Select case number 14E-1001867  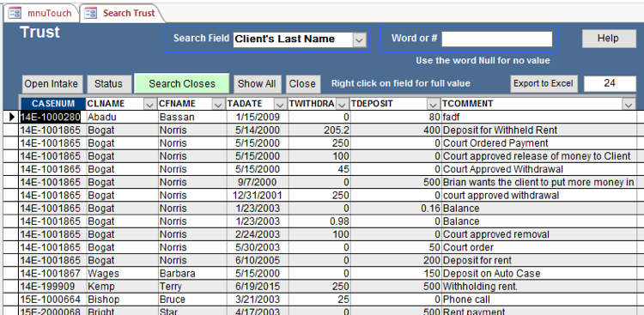pyautogui.click(x=53, y=274)
